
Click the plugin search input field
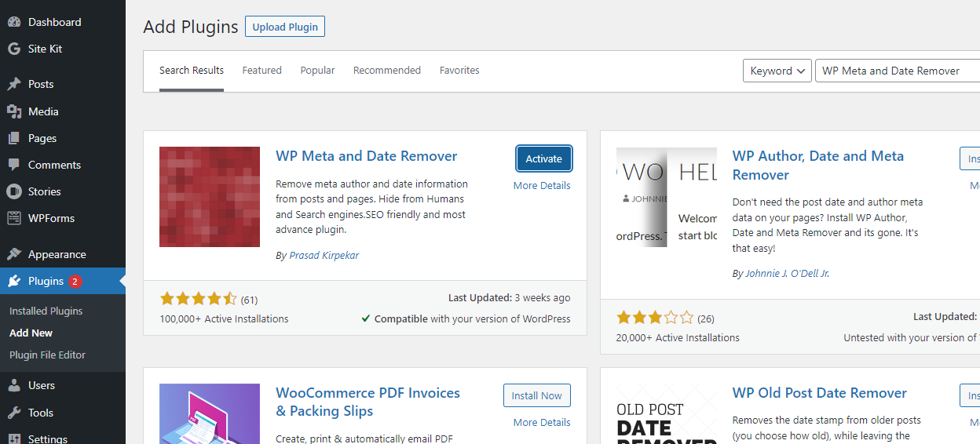click(898, 71)
